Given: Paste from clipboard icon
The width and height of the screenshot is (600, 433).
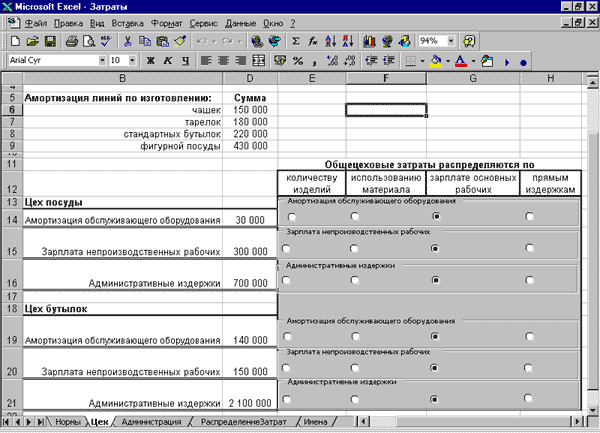Looking at the screenshot, I should [162, 41].
